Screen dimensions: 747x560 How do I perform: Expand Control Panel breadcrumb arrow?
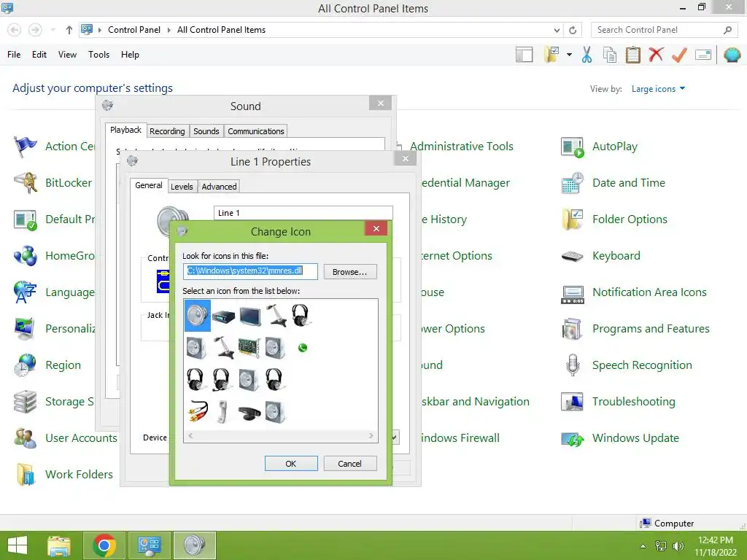tap(169, 30)
